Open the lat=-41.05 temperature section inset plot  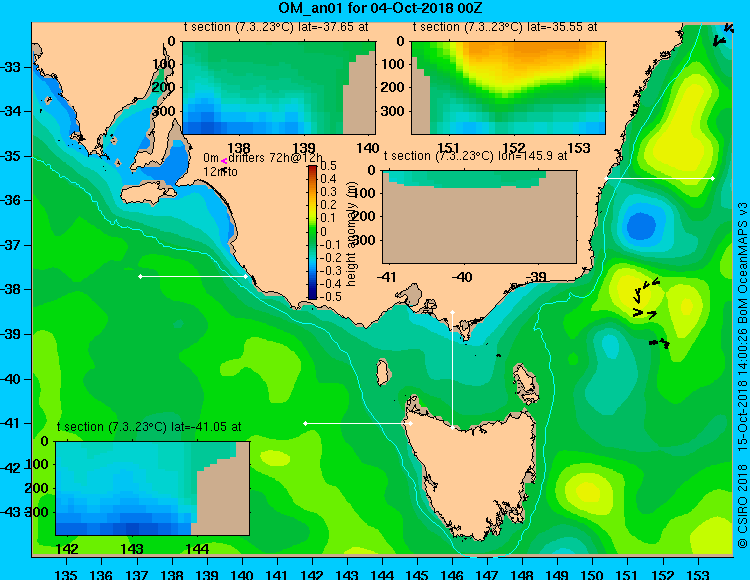[x=153, y=488]
